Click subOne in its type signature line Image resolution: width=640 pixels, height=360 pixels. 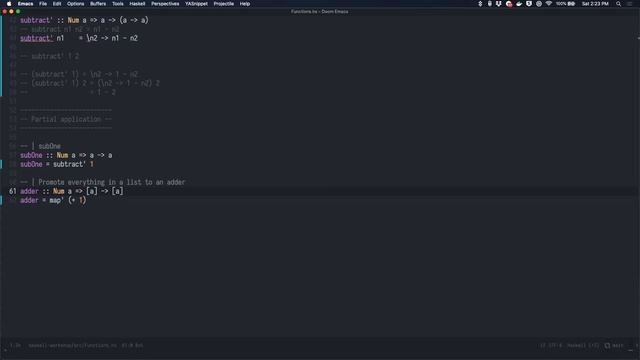[31, 155]
